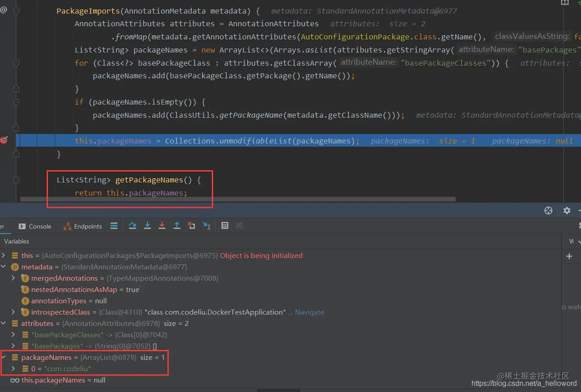The image size is (581, 392).
Task: Toggle code fold at PackageImports constructor line
Action: [16, 11]
